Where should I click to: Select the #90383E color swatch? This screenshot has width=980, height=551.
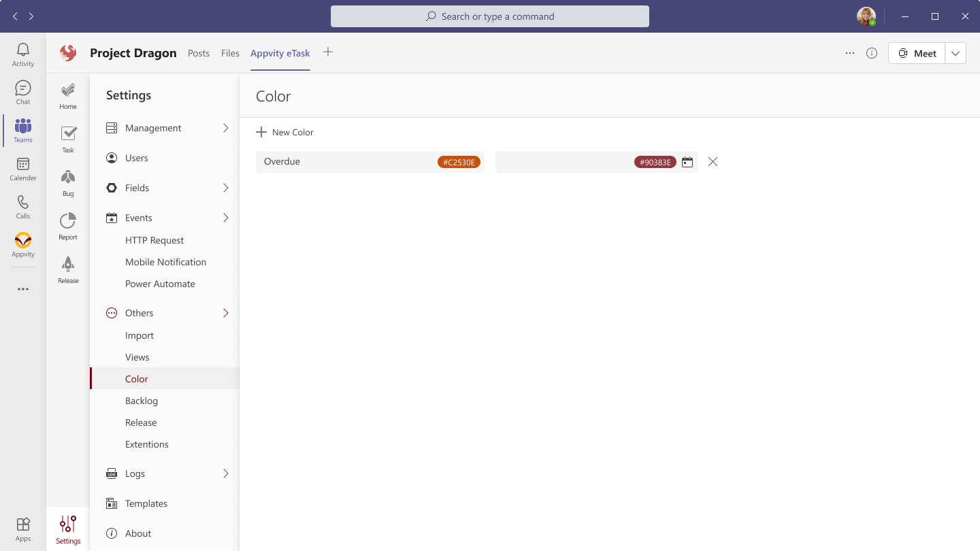tap(655, 162)
